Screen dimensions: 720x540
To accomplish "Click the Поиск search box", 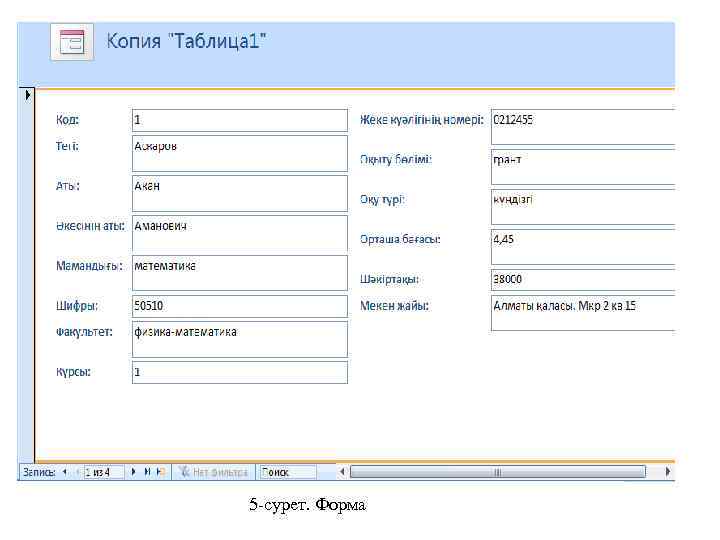I will [288, 472].
